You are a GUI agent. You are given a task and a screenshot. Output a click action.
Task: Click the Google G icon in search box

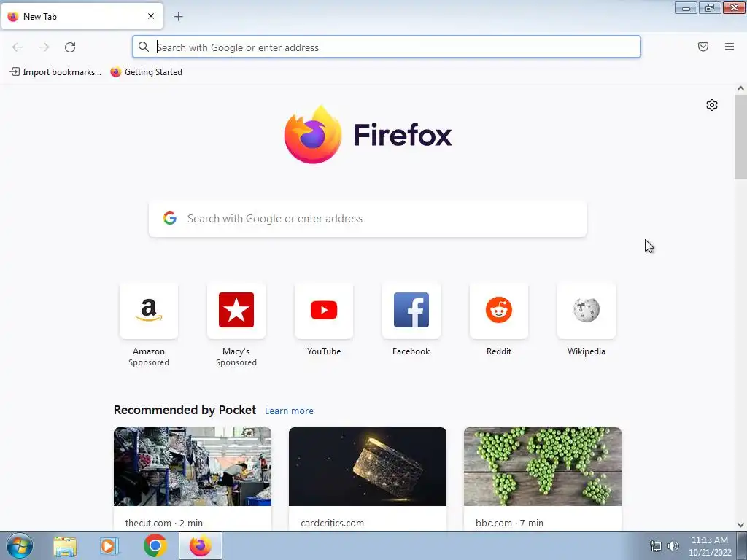(x=170, y=218)
